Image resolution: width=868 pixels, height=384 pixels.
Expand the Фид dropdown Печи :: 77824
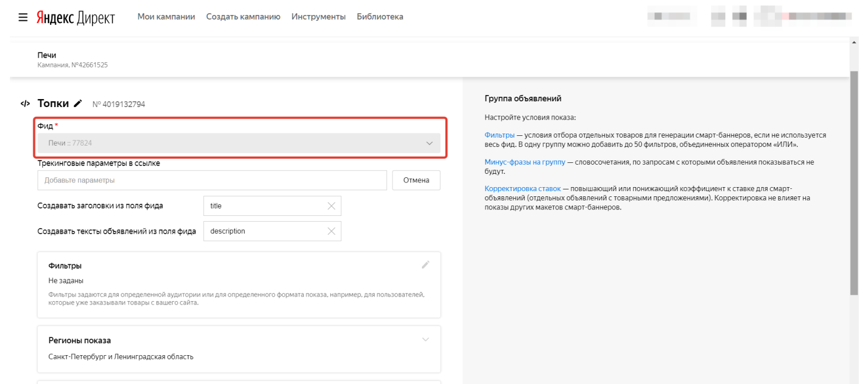coord(239,143)
